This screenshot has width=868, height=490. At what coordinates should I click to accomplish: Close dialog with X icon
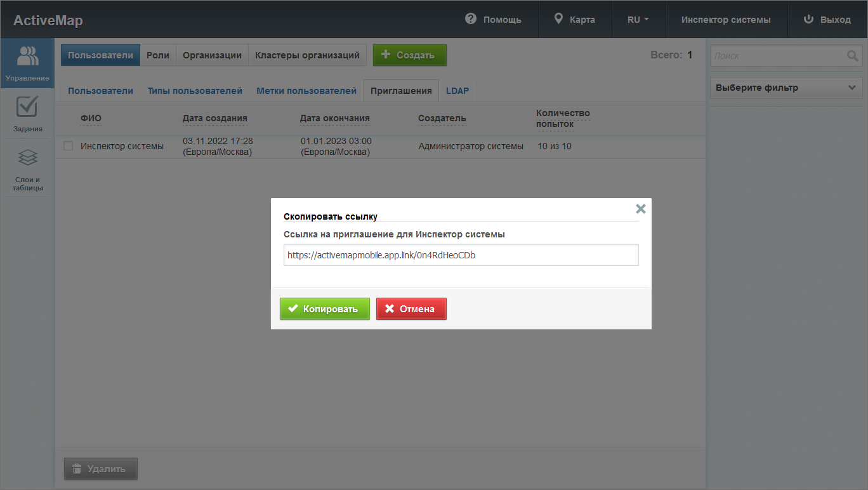pos(640,209)
